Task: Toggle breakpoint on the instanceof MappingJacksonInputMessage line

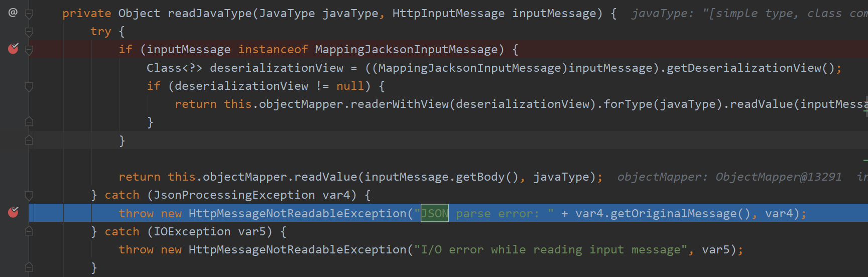Action: (x=13, y=49)
